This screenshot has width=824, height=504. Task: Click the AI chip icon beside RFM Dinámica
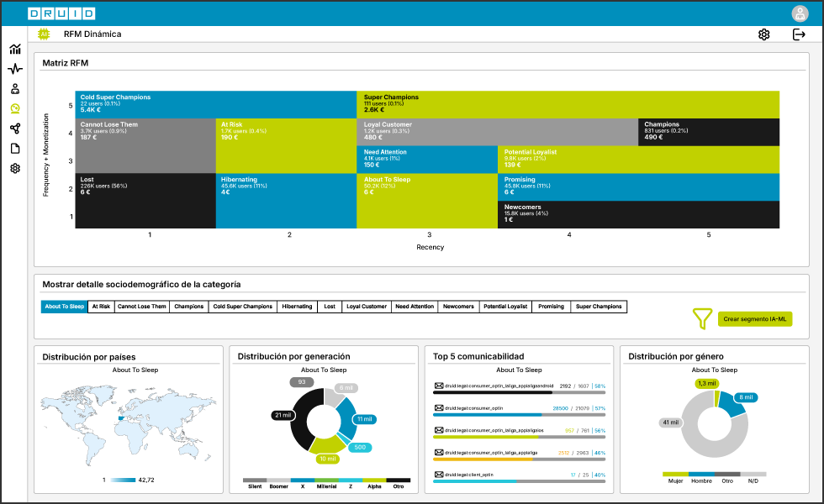point(44,34)
